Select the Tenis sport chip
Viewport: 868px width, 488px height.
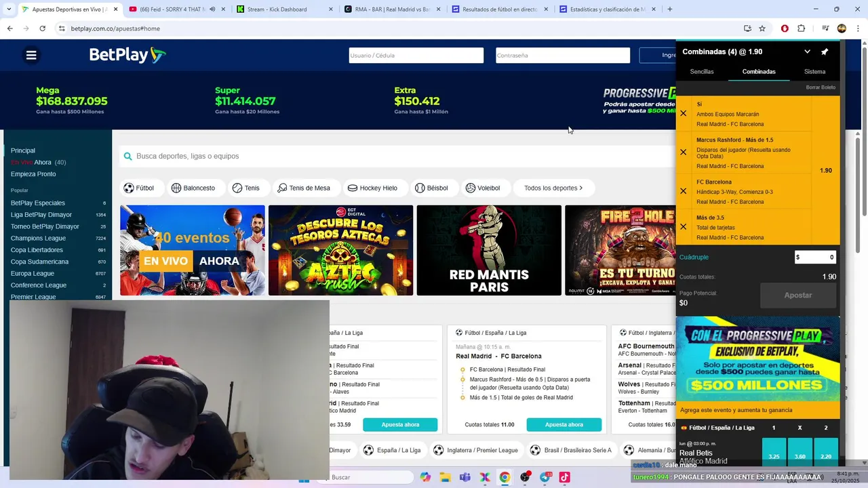[x=245, y=188]
